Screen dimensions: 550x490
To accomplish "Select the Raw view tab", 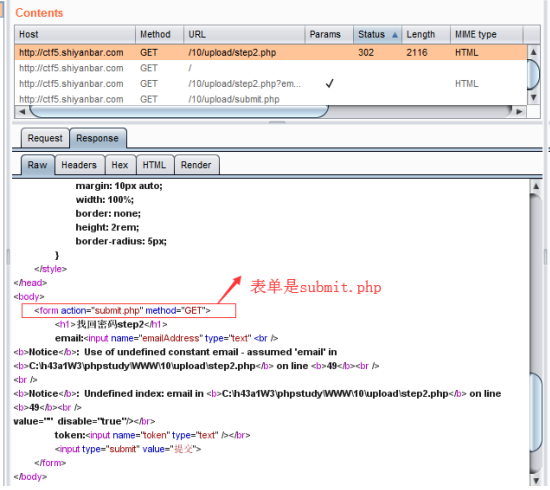I will coord(38,165).
